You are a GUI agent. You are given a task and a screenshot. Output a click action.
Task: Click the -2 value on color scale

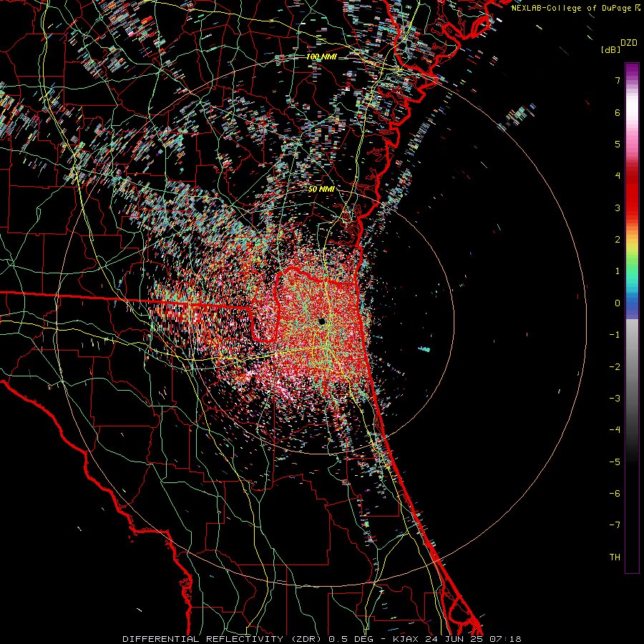click(x=615, y=367)
